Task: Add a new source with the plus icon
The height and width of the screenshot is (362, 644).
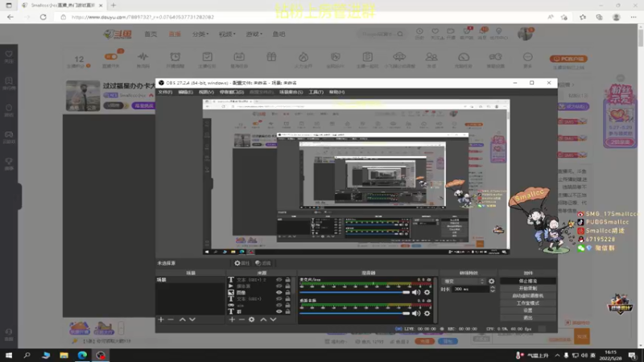Action: (x=232, y=319)
